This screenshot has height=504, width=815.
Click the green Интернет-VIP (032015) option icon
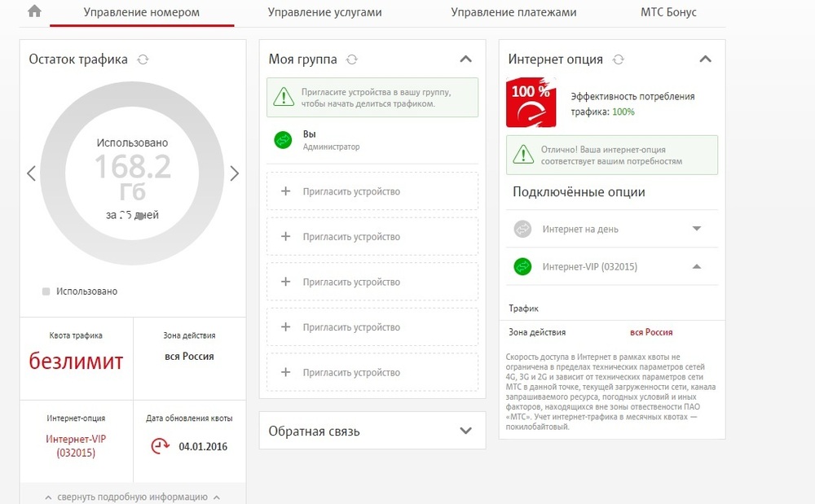[522, 267]
